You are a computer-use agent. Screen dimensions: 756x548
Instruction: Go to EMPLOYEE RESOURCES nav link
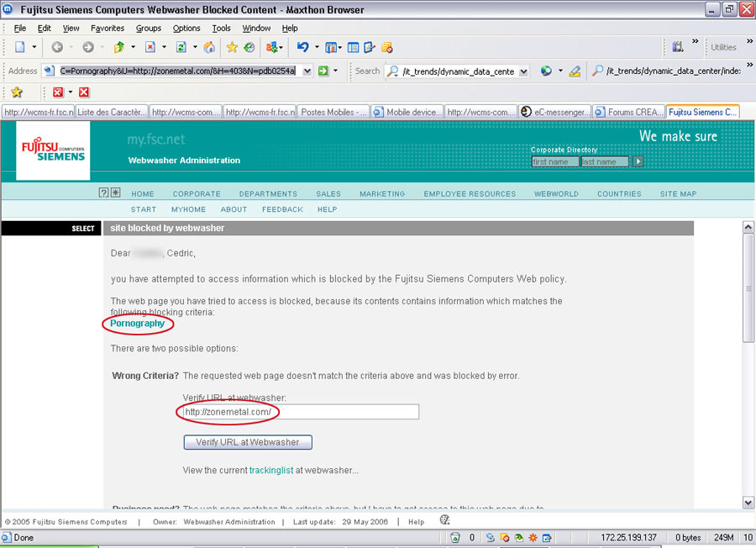click(x=470, y=193)
